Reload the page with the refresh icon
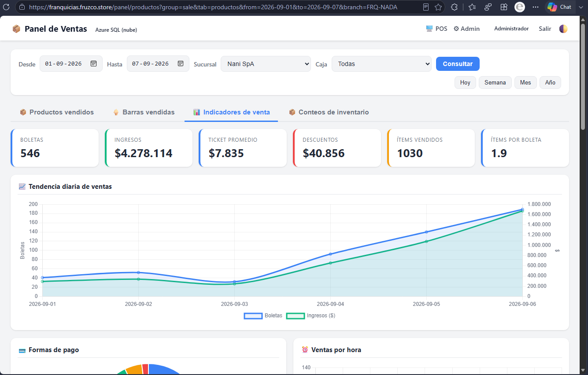 tap(6, 7)
